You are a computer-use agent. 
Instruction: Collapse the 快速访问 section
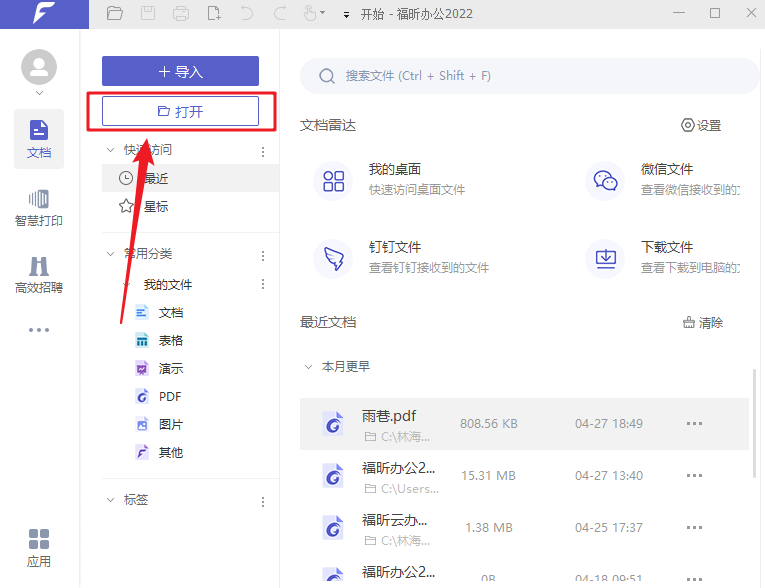point(110,150)
